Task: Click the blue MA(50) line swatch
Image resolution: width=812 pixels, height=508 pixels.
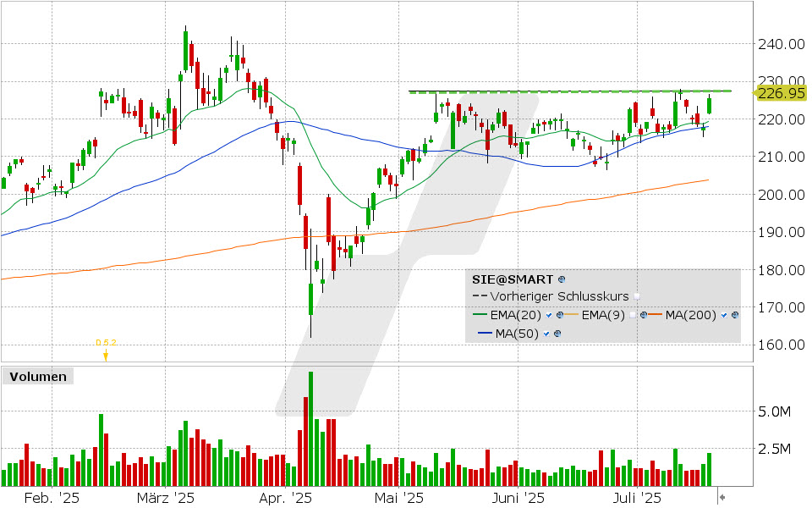Action: (x=486, y=333)
